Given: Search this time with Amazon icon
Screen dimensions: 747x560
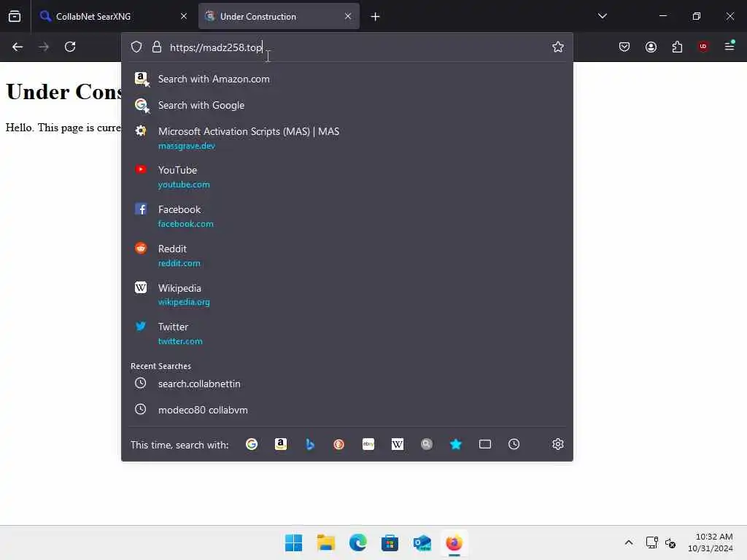Looking at the screenshot, I should (281, 444).
